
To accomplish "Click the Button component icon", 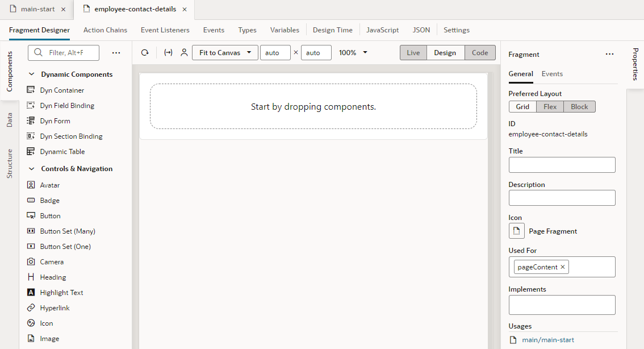I will tap(31, 215).
